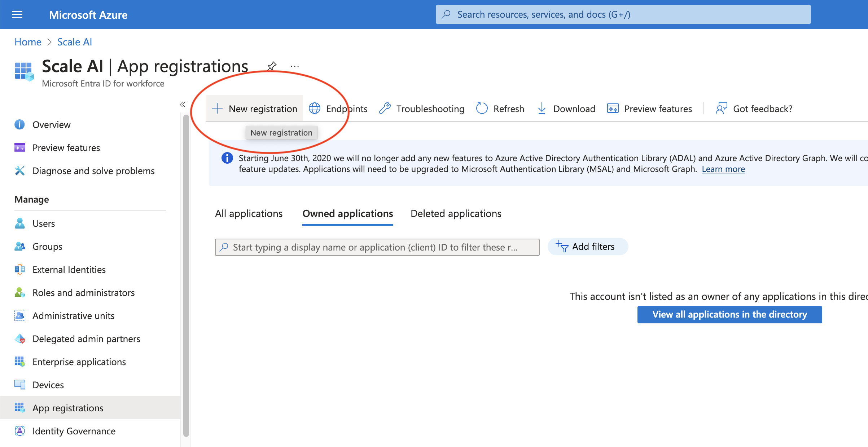The width and height of the screenshot is (868, 447).
Task: Open Enterprise applications in sidebar
Action: (79, 362)
